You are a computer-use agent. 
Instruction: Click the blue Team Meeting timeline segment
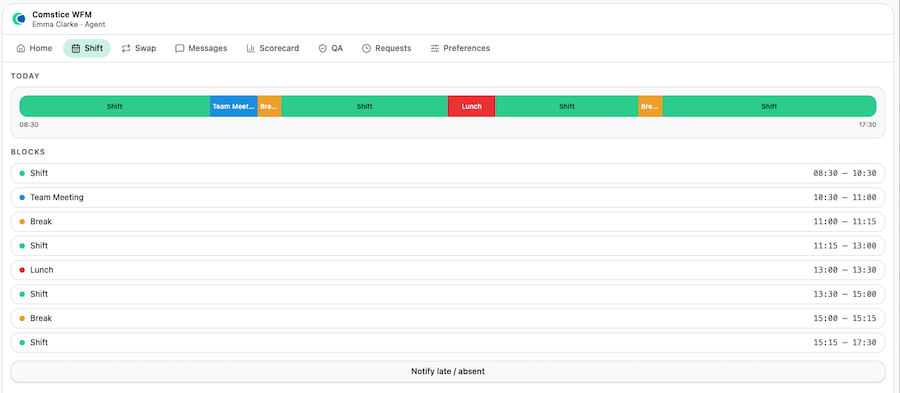pos(234,106)
